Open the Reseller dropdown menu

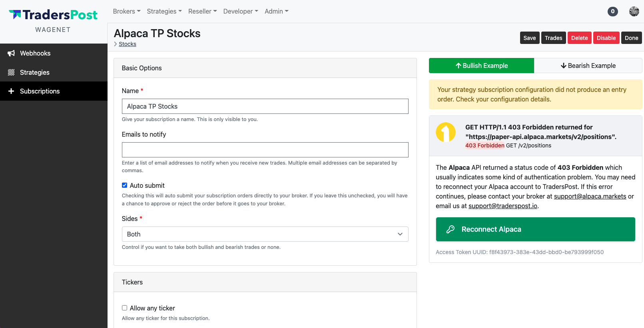203,11
